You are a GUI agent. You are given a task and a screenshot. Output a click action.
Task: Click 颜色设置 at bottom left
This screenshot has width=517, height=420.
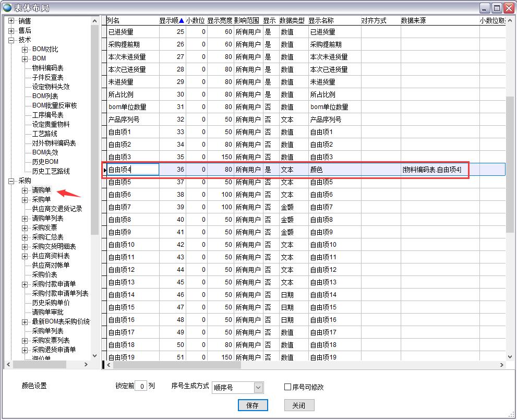point(34,386)
